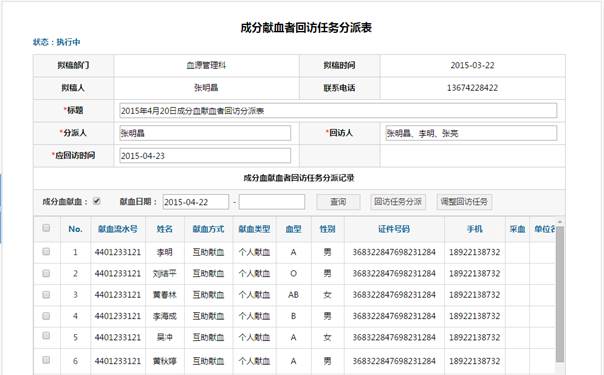Check the row checkbox for 李海成
Screen dimensions: 604x375
point(46,316)
